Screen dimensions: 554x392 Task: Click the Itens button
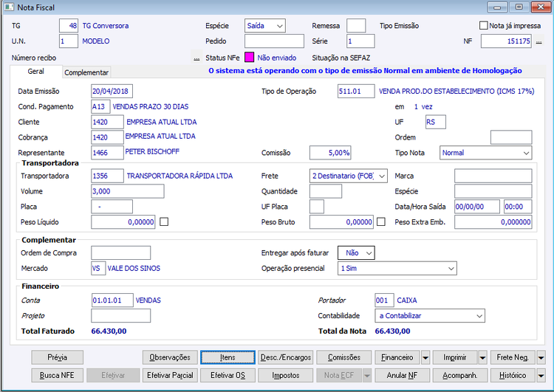coord(228,357)
